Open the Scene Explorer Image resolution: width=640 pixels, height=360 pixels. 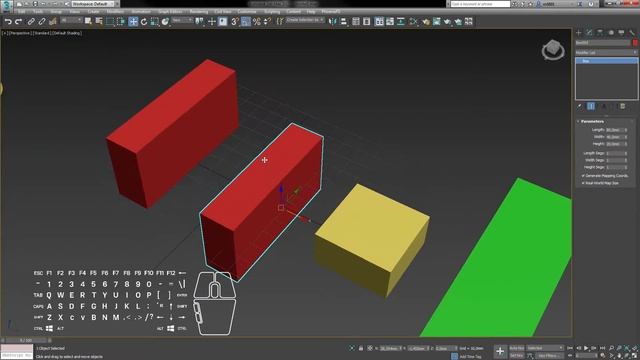(356, 22)
